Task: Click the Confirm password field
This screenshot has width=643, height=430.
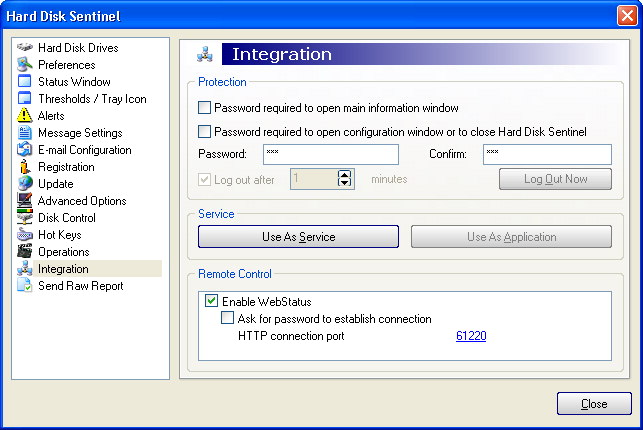Action: 547,154
